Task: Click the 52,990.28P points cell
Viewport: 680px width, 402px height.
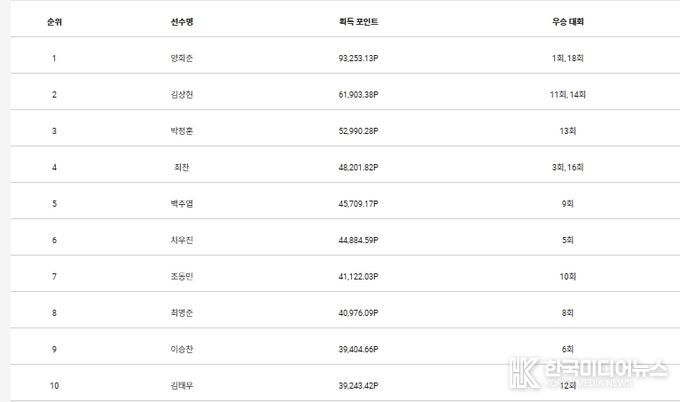Action: pyautogui.click(x=358, y=131)
